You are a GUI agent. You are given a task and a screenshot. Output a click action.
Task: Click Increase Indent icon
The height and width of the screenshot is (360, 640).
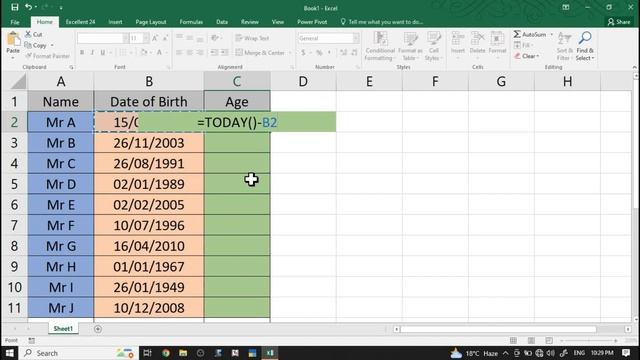coord(224,53)
